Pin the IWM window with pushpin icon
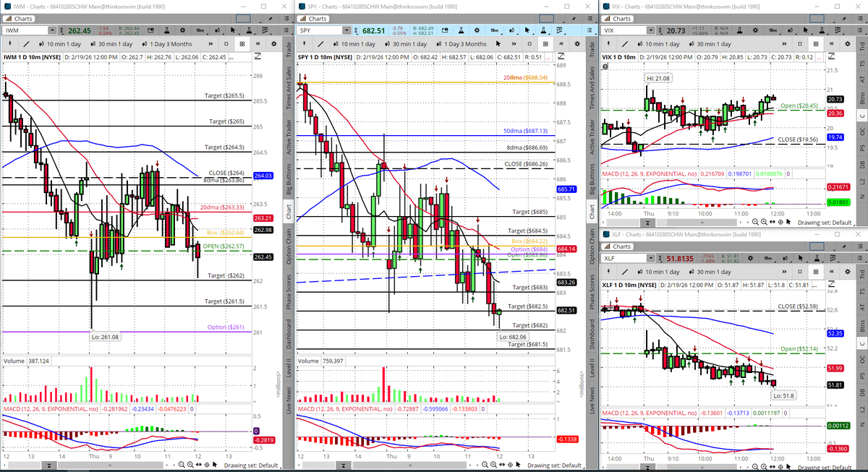This screenshot has width=868, height=472. (270, 19)
